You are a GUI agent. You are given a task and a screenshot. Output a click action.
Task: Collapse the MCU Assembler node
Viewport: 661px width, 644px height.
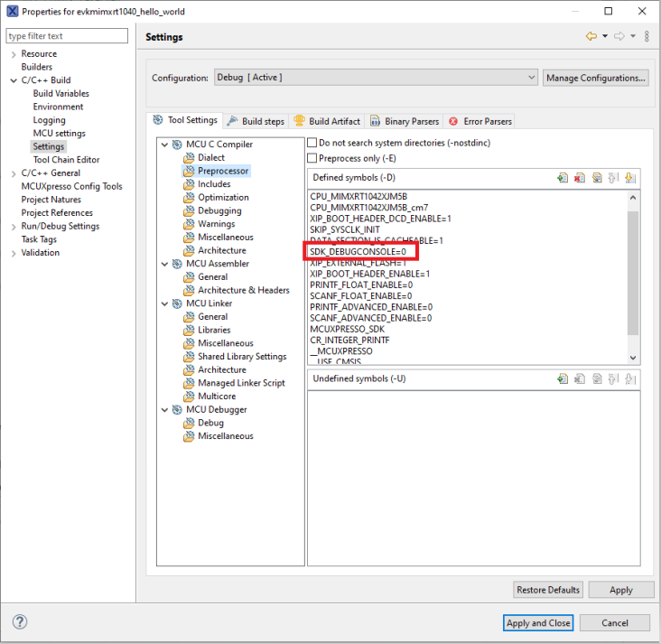click(165, 264)
